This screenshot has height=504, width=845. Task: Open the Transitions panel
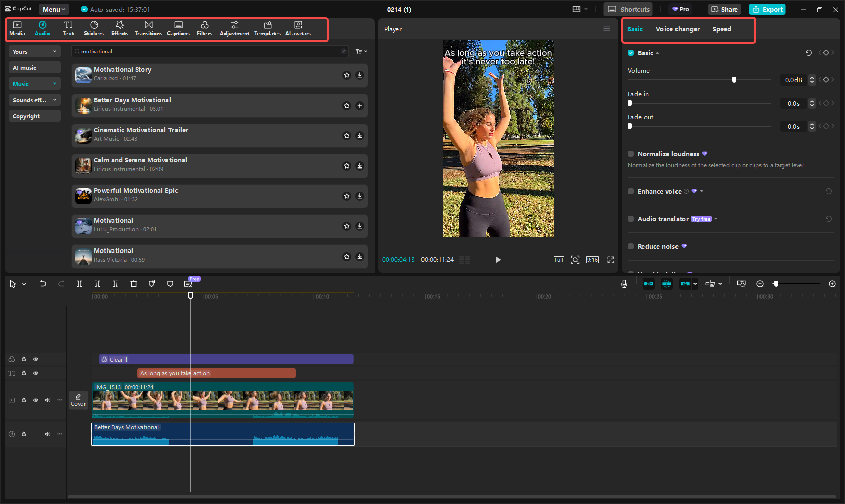coord(148,28)
